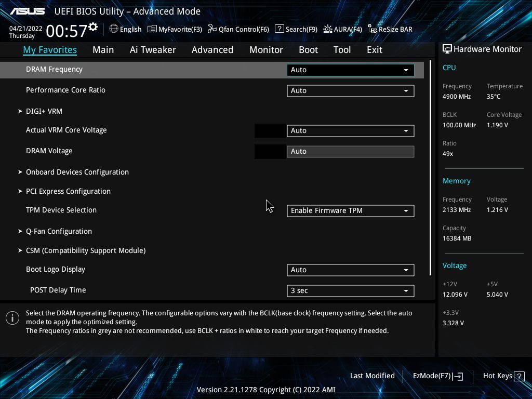The width and height of the screenshot is (532, 399).
Task: Click the BCLK 100.00 MHz value
Action: 459,125
